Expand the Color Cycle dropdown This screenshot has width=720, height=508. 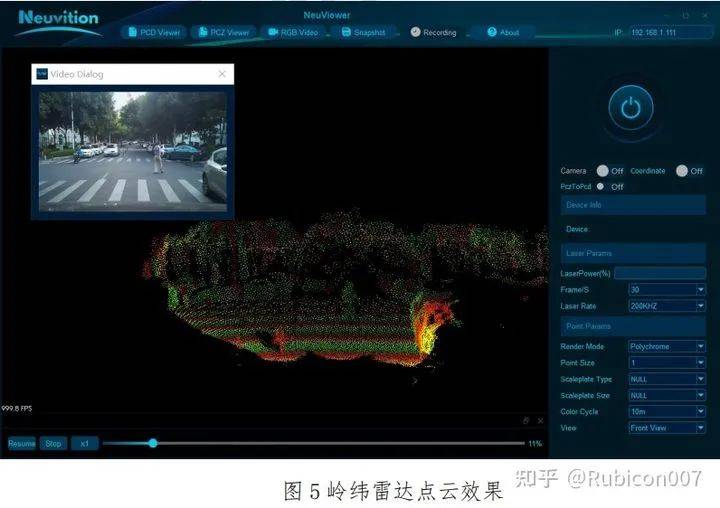(x=666, y=412)
